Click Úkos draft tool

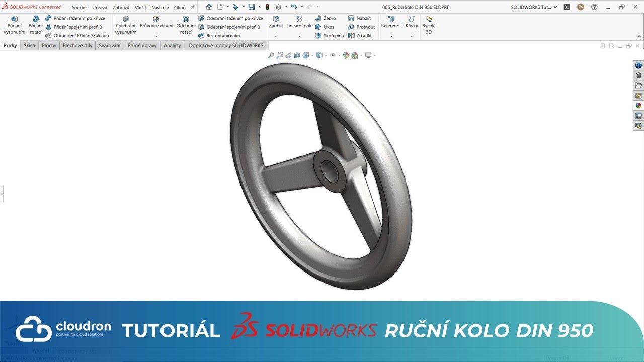[325, 27]
